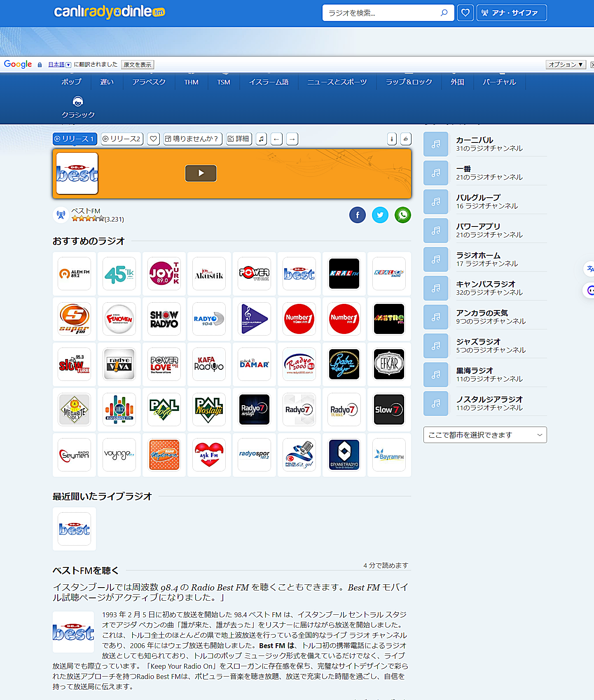Click the music note toolbar button

point(261,139)
